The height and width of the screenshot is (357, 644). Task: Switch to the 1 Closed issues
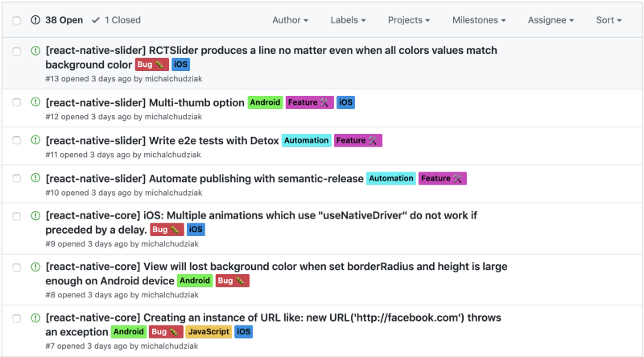(x=116, y=19)
